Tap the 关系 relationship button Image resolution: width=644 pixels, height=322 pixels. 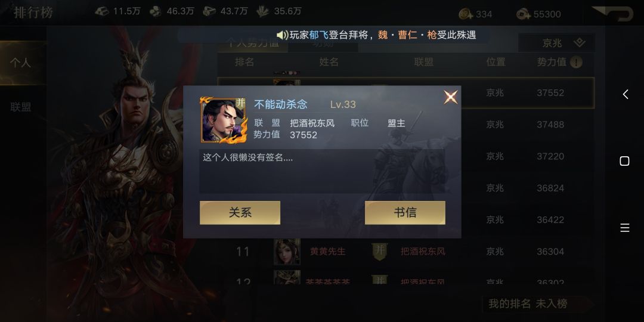click(240, 212)
